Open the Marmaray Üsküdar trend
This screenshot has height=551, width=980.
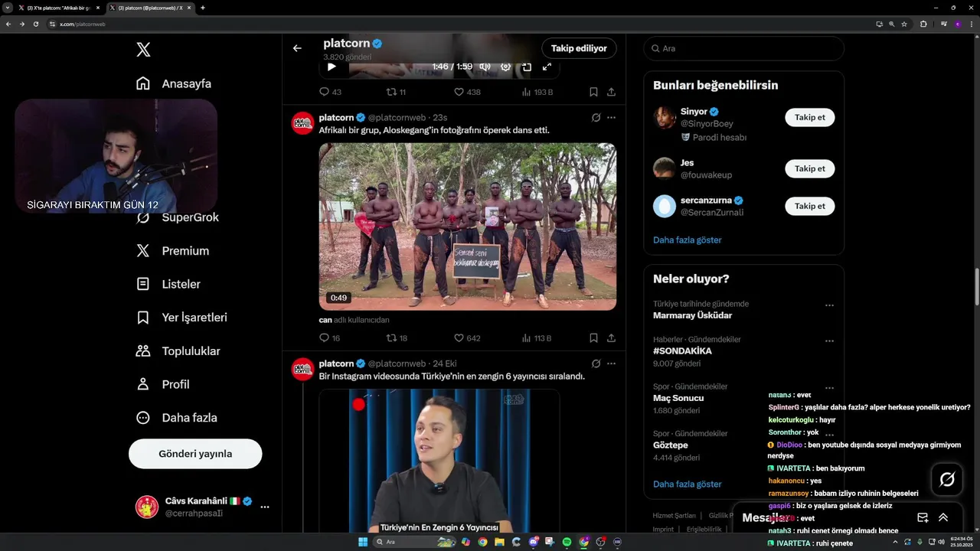pos(692,315)
